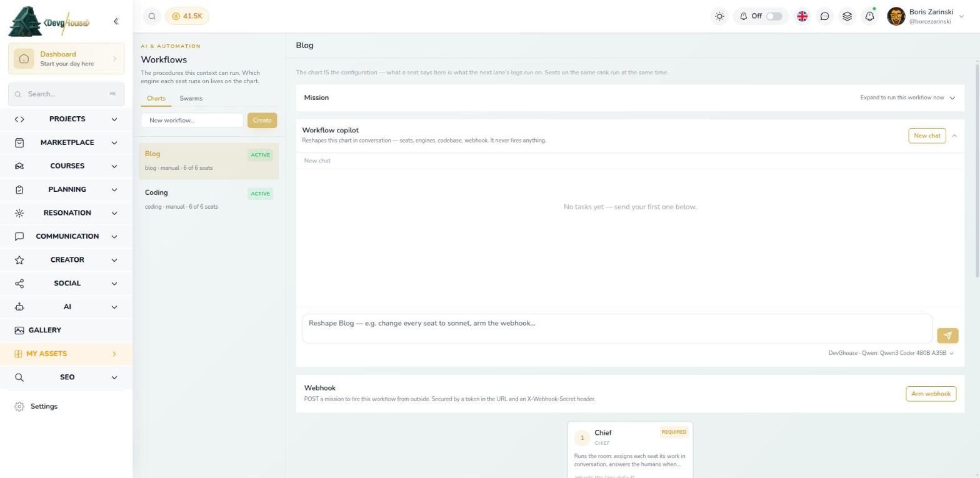Open the UK flag language selector

click(x=802, y=16)
